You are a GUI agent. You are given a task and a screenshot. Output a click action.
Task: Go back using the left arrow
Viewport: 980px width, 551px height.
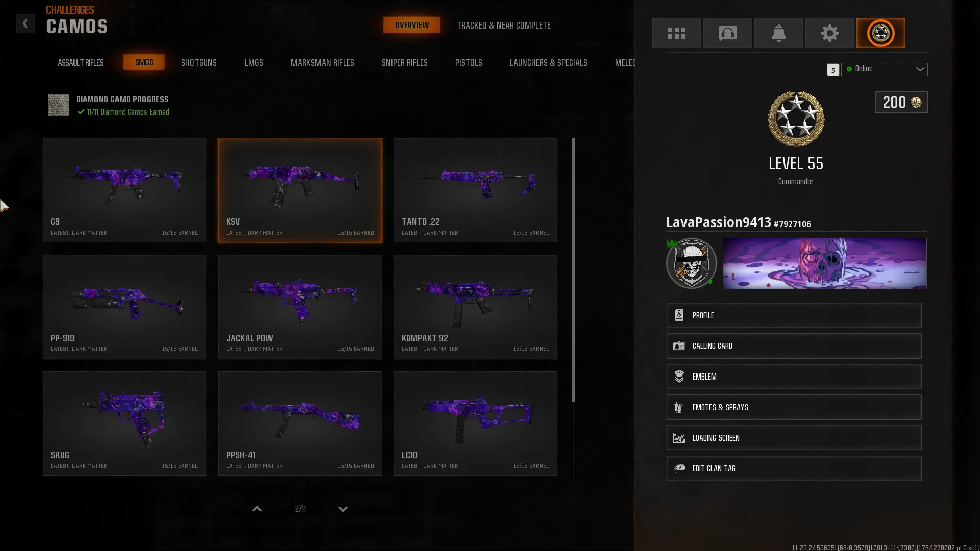[x=25, y=23]
